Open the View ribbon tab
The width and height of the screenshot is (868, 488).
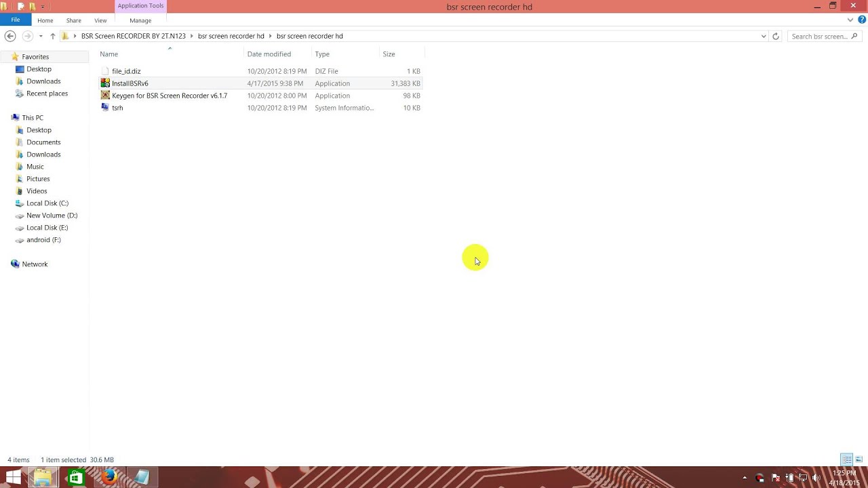(x=100, y=20)
